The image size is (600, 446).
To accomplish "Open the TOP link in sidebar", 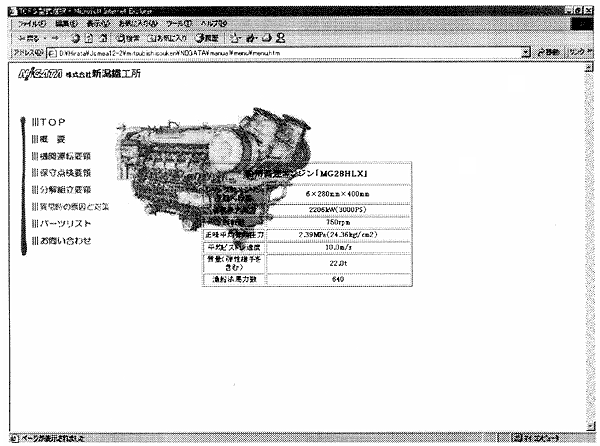I will (49, 122).
